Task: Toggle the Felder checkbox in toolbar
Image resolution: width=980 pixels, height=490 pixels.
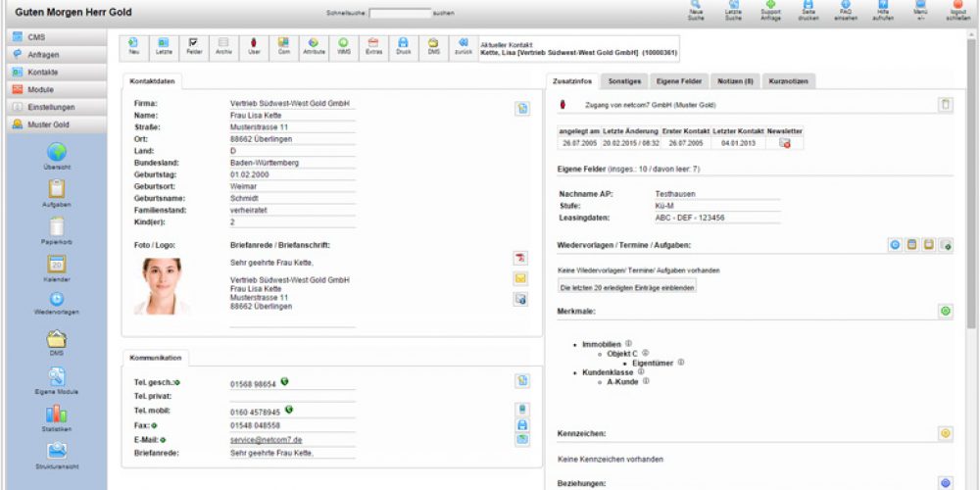Action: click(x=193, y=45)
